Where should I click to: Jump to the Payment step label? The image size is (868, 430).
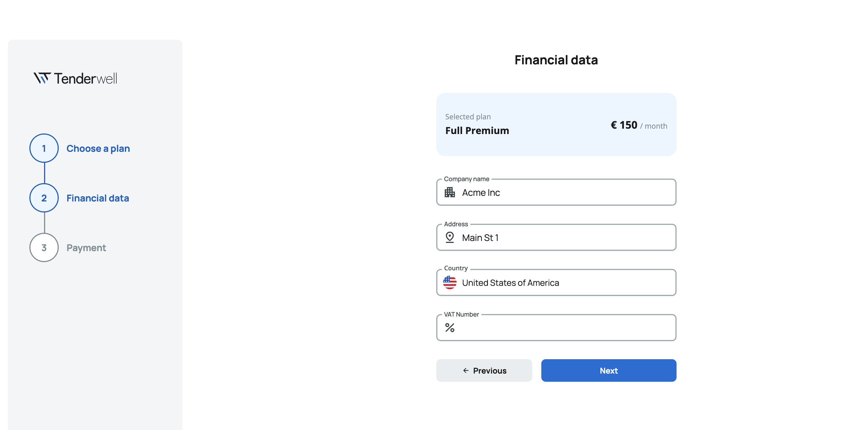coord(86,248)
